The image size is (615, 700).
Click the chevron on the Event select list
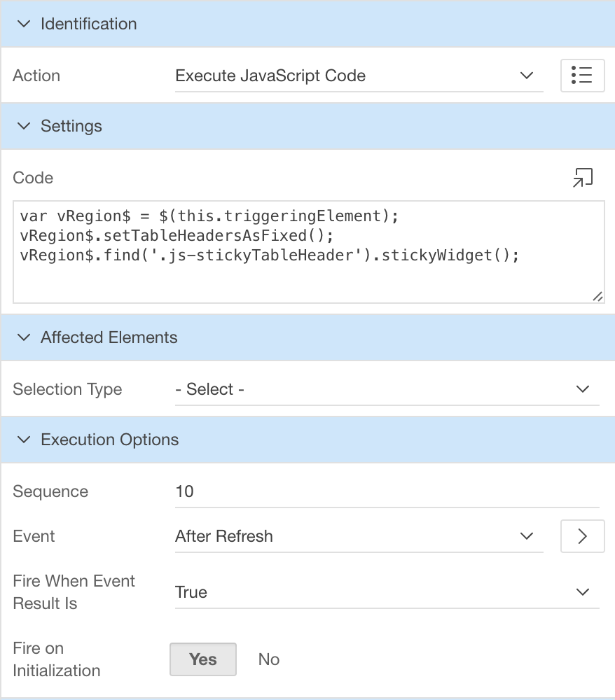pyautogui.click(x=527, y=536)
